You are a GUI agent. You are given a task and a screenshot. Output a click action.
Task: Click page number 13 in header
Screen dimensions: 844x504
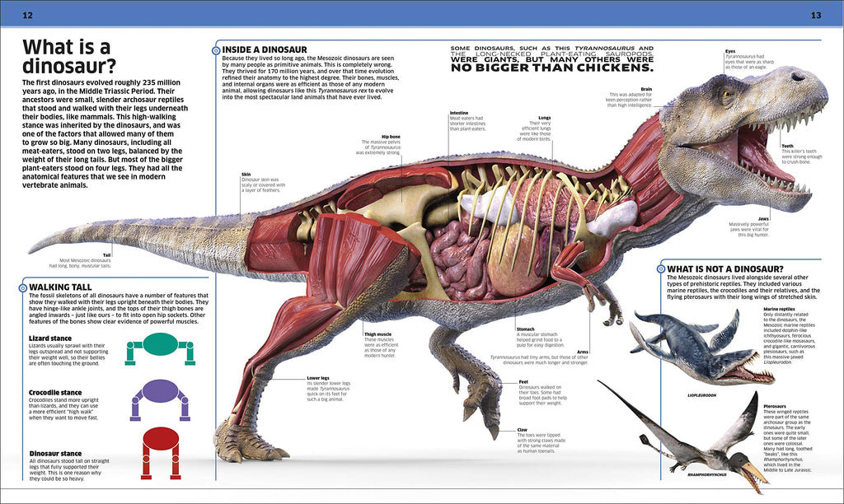pos(816,15)
